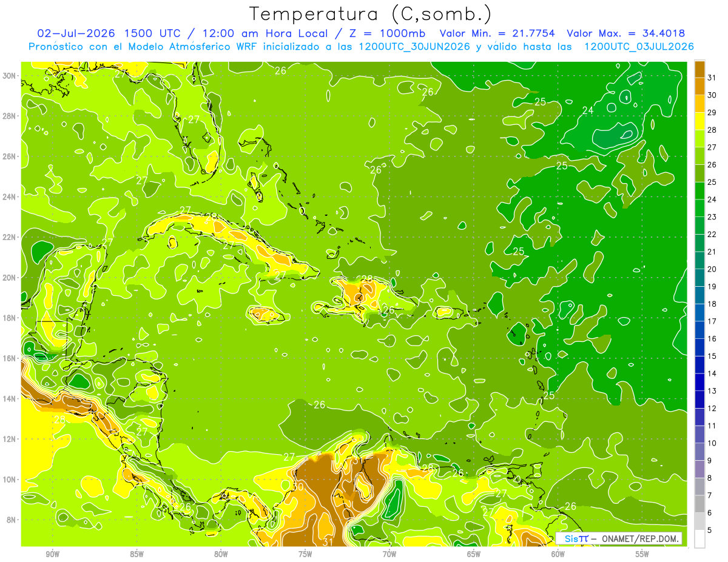Click the 8 label on the color scale
Image resolution: width=728 pixels, height=562 pixels.
710,478
